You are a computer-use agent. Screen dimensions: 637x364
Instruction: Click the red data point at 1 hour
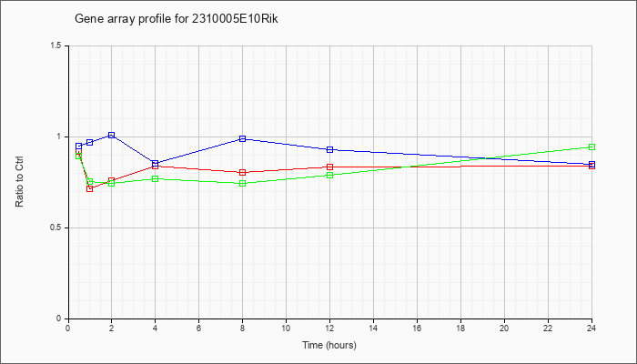(x=90, y=188)
